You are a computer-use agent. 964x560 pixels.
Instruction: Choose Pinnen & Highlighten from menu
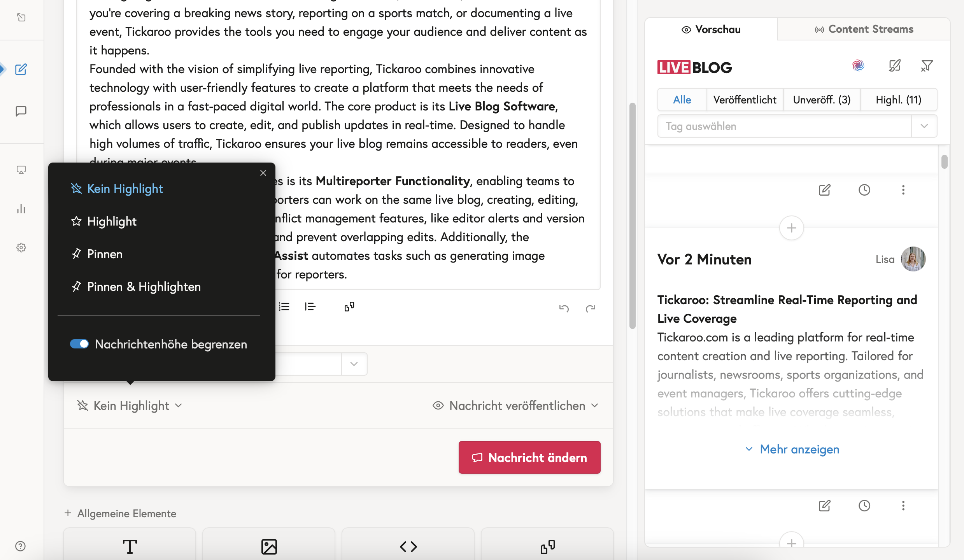tap(144, 287)
